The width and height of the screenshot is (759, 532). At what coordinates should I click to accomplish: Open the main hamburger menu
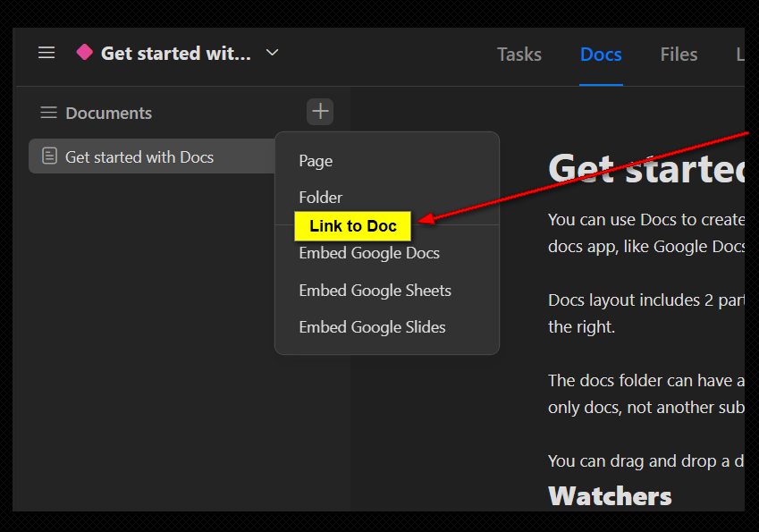pyautogui.click(x=46, y=52)
